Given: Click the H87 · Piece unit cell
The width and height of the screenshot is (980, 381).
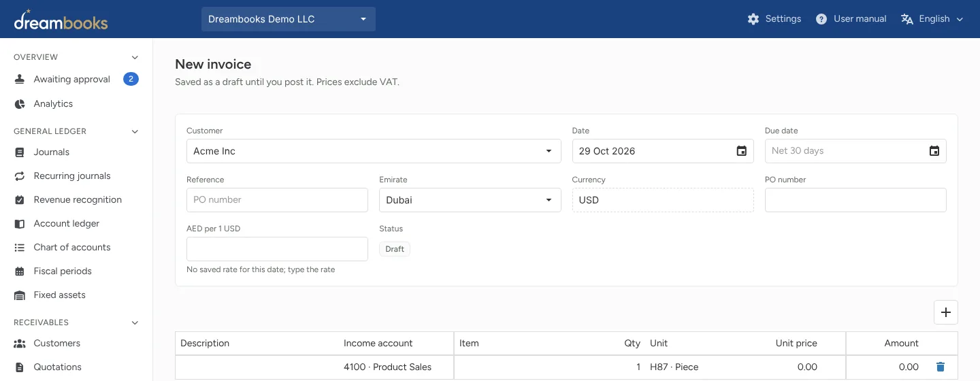Looking at the screenshot, I should tap(691, 367).
